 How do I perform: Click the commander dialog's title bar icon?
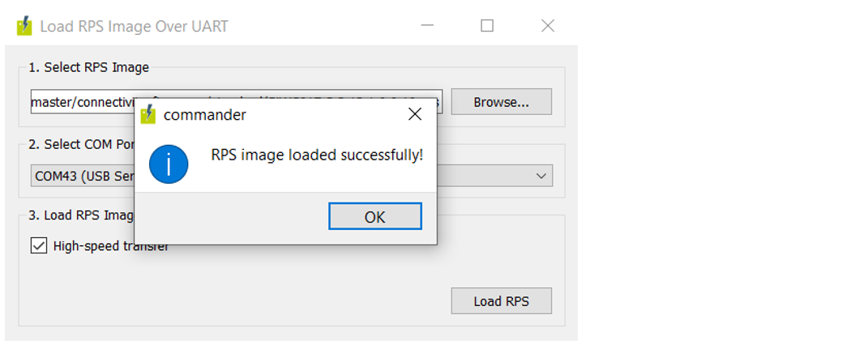[148, 114]
